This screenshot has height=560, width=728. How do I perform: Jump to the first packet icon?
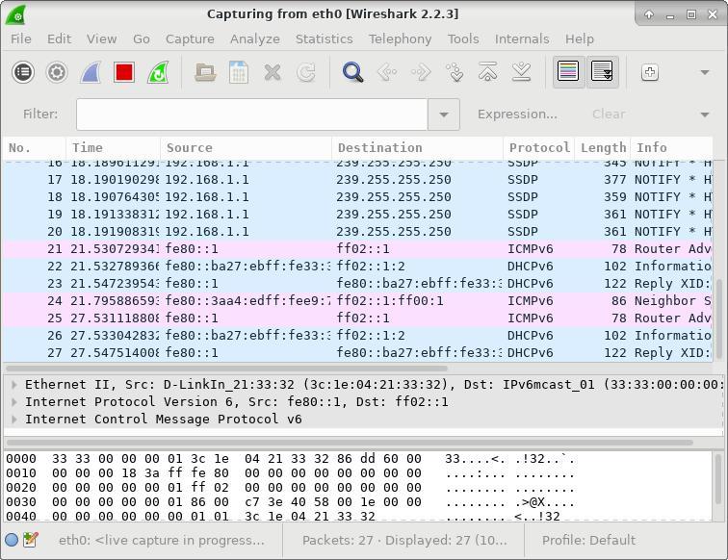click(x=488, y=72)
